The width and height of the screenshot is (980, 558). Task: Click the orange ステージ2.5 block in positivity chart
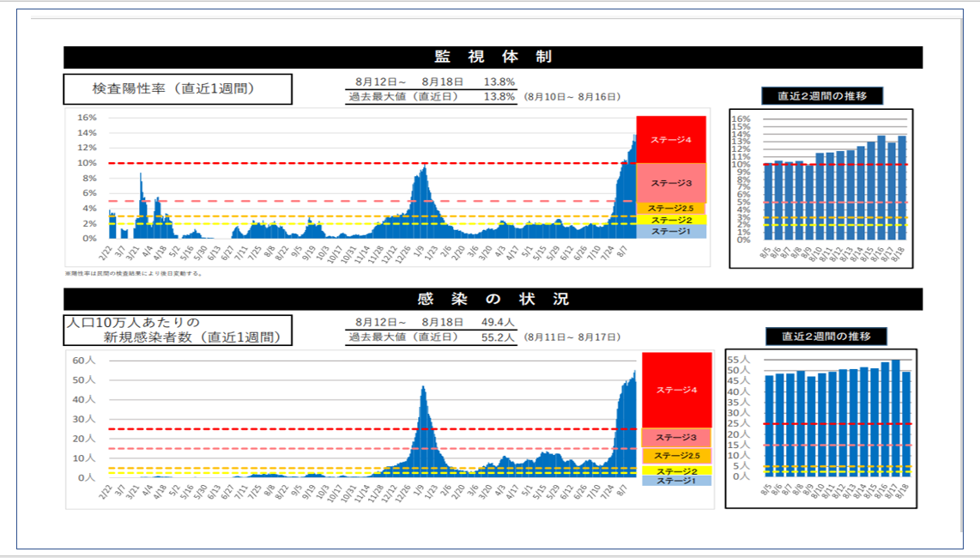coord(670,209)
